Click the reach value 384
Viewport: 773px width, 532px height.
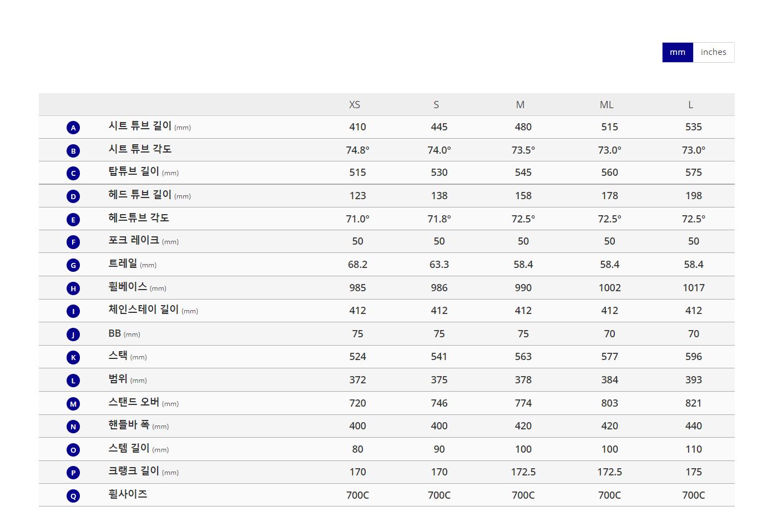(609, 380)
